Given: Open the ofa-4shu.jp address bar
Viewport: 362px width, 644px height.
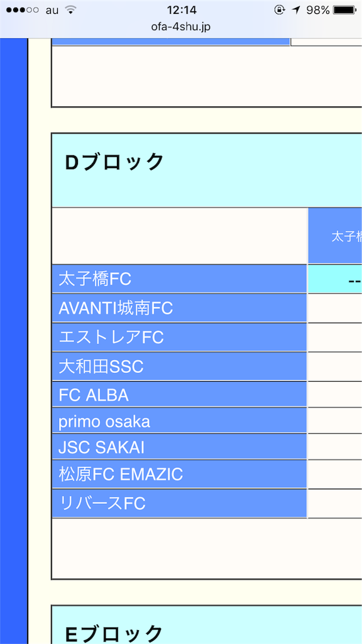Looking at the screenshot, I should tap(181, 28).
